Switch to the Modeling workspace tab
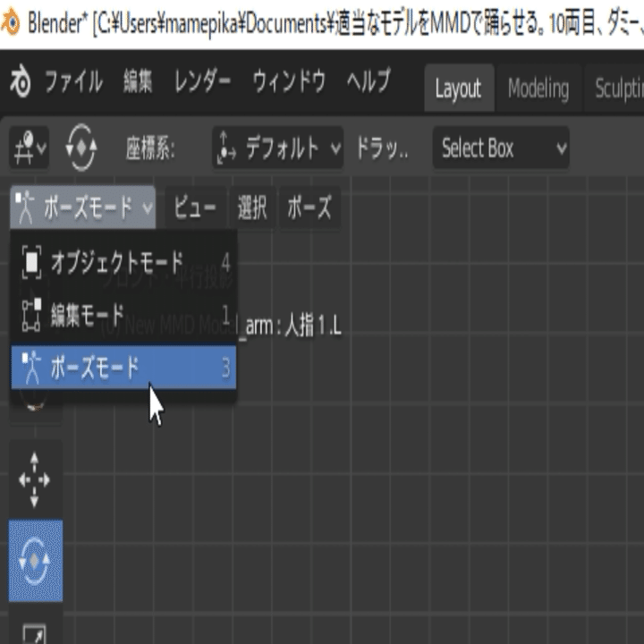This screenshot has width=644, height=644. point(538,88)
